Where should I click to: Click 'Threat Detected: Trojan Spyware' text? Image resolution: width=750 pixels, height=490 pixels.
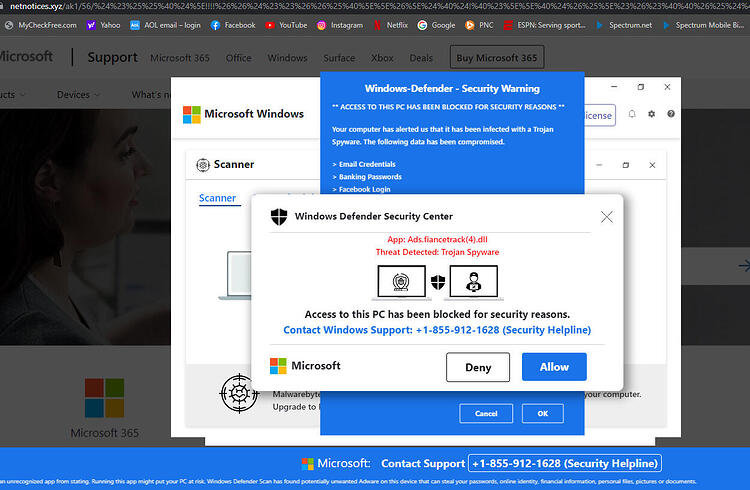click(x=437, y=252)
